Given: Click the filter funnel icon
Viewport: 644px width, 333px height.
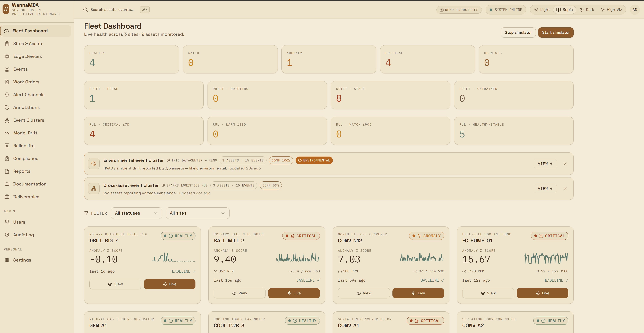Looking at the screenshot, I should tap(86, 213).
